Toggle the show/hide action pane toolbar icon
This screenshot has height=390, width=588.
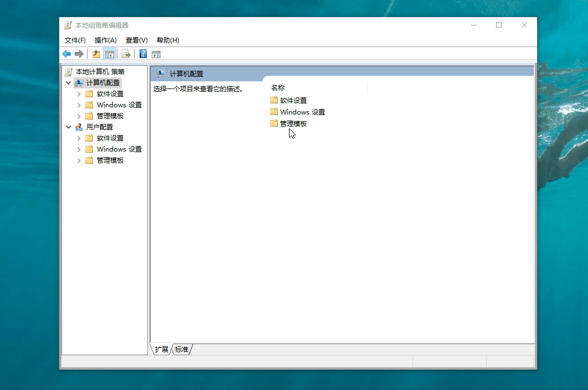[x=156, y=54]
